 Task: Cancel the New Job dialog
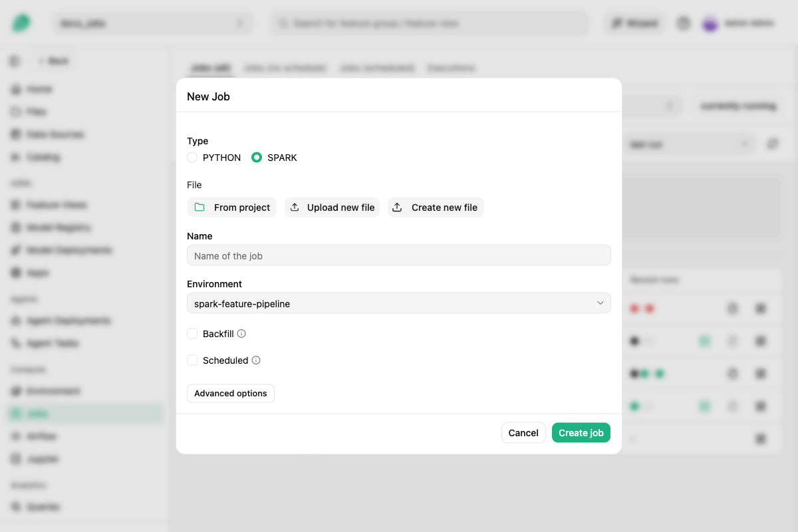click(x=523, y=433)
